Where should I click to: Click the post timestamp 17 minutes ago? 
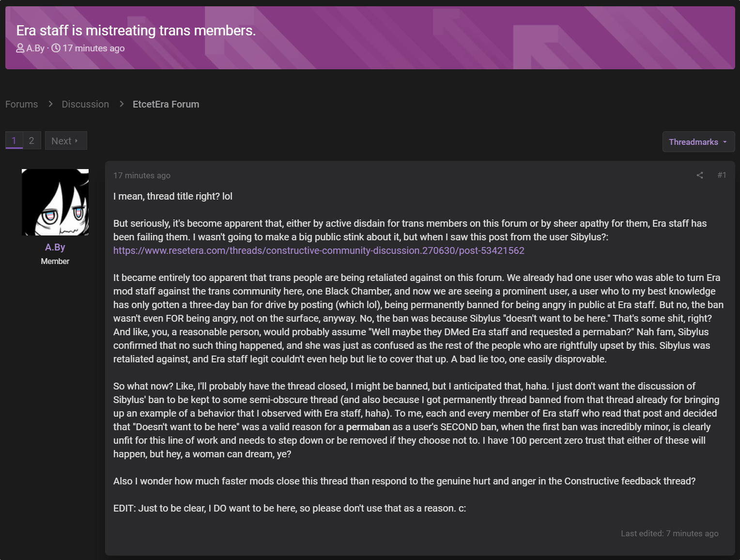pos(142,175)
